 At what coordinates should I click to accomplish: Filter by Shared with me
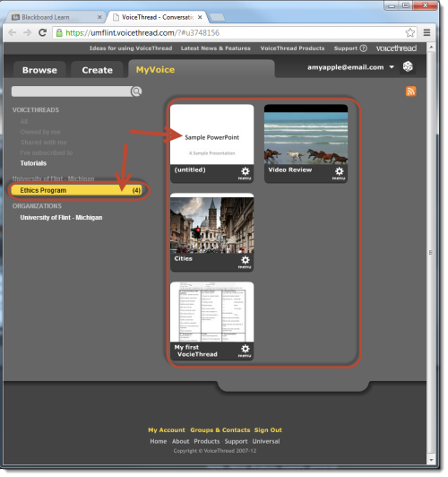click(44, 143)
